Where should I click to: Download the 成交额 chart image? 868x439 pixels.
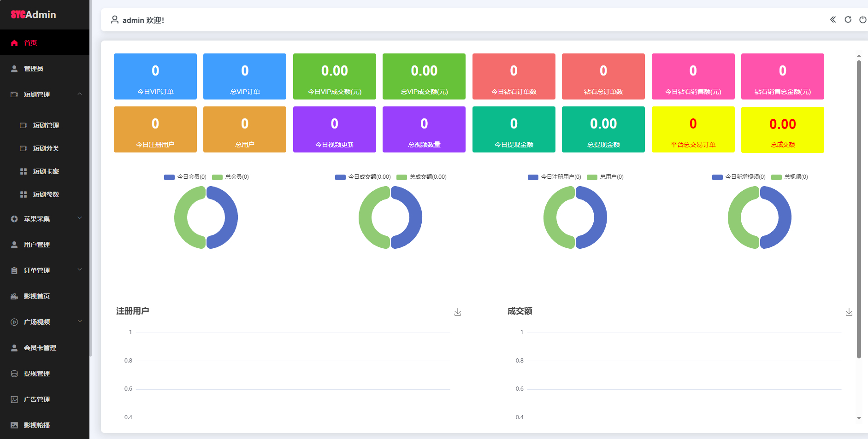[849, 312]
